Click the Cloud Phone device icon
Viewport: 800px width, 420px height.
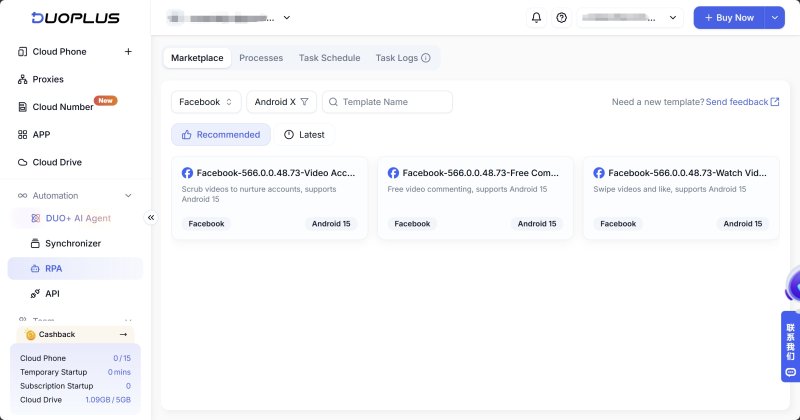point(22,52)
